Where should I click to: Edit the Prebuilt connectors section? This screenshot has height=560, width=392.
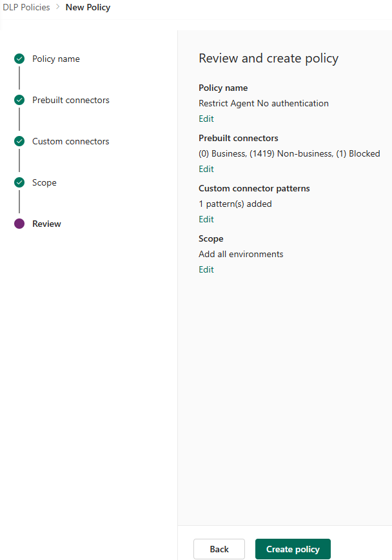[206, 169]
